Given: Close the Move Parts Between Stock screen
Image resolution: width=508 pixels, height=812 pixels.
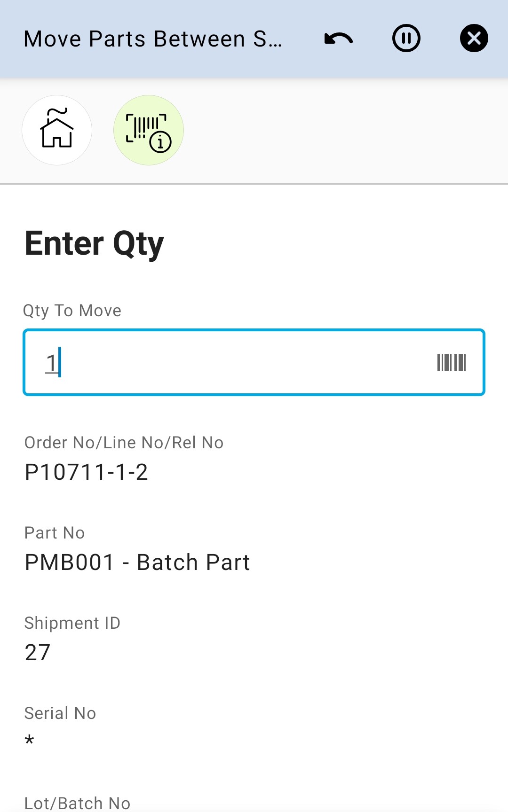Looking at the screenshot, I should click(x=474, y=39).
